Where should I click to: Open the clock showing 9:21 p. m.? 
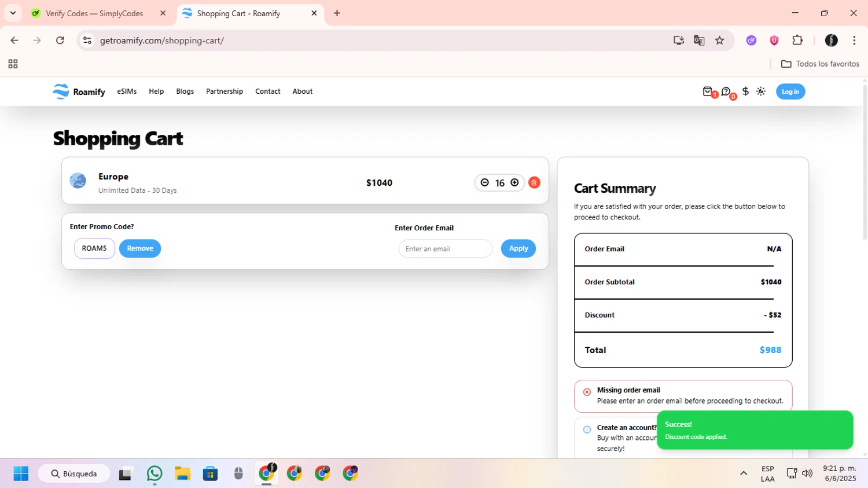pyautogui.click(x=840, y=473)
